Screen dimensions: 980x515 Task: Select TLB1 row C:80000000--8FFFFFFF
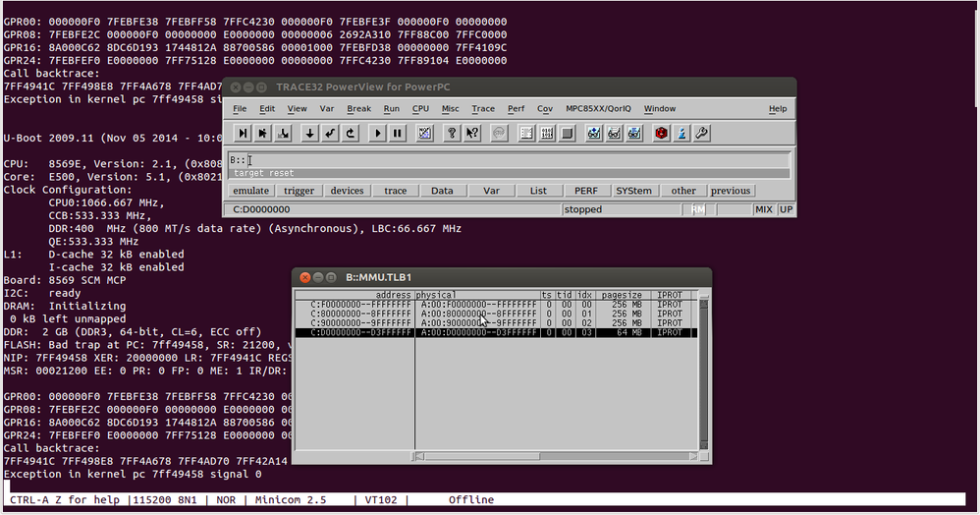pos(496,314)
